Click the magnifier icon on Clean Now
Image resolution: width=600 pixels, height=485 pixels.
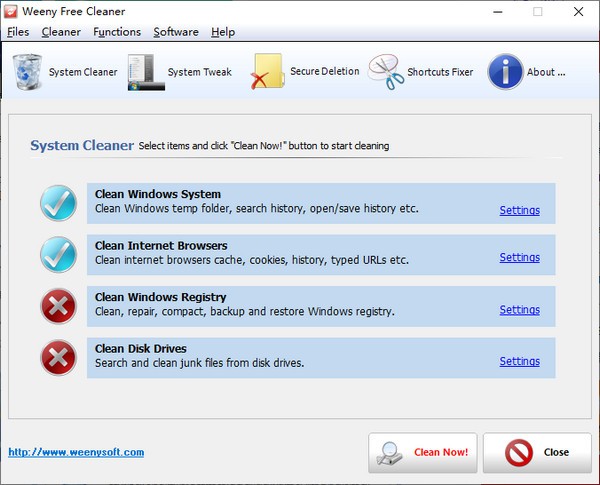click(x=389, y=453)
